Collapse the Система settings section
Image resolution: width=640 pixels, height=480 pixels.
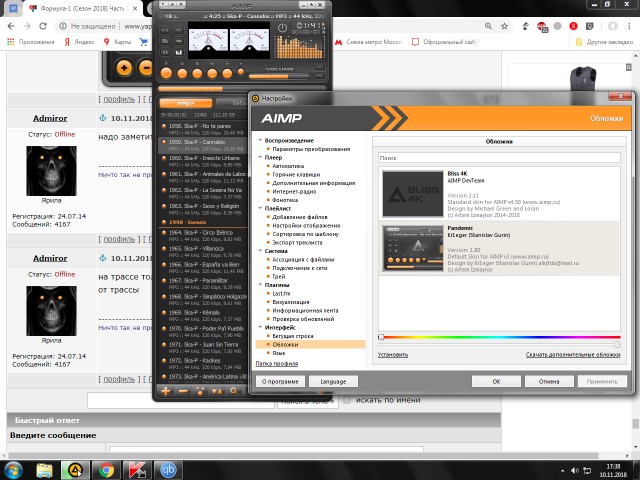(x=260, y=251)
